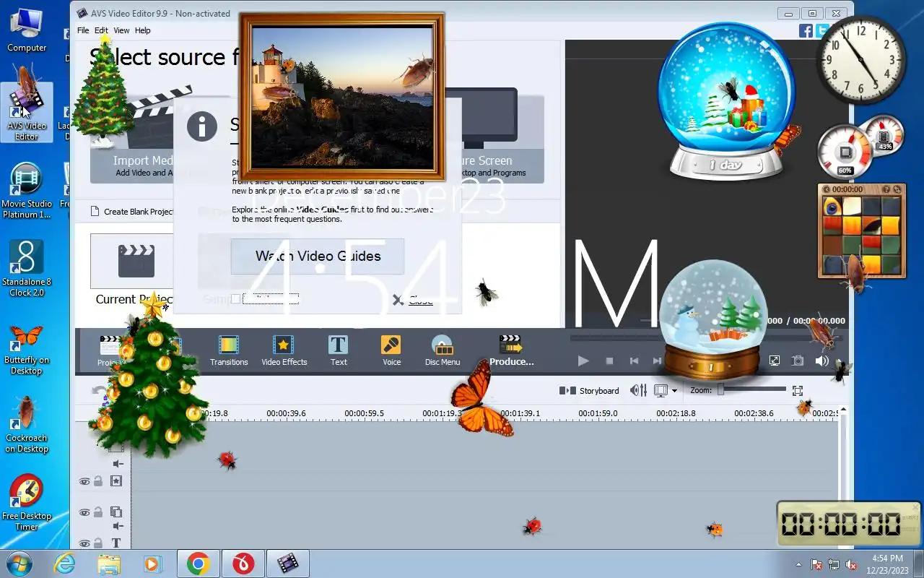This screenshot has height=578, width=924.
Task: Select the video overlay track icon
Action: [115, 512]
